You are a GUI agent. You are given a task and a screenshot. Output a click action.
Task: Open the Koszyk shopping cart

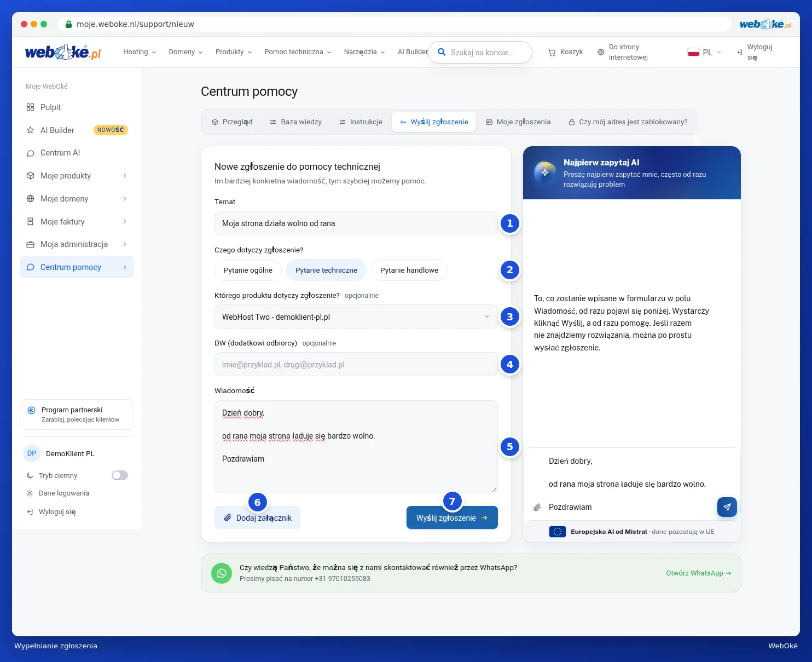tap(565, 52)
